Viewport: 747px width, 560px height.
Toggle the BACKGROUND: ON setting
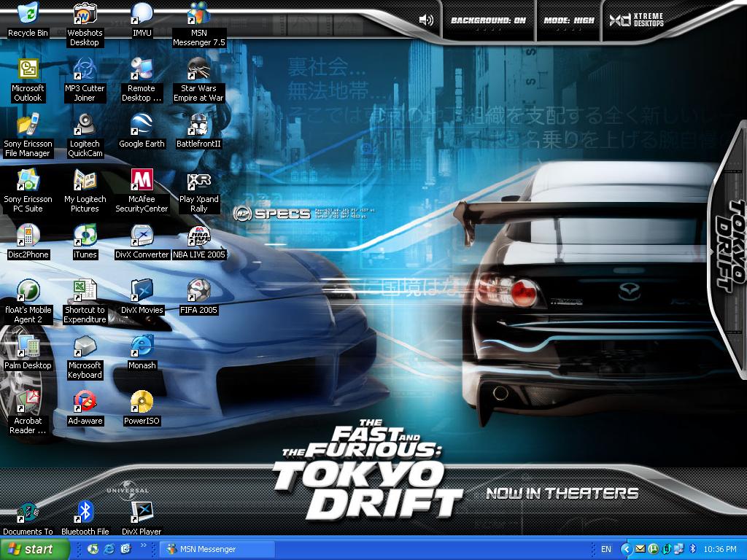[488, 20]
